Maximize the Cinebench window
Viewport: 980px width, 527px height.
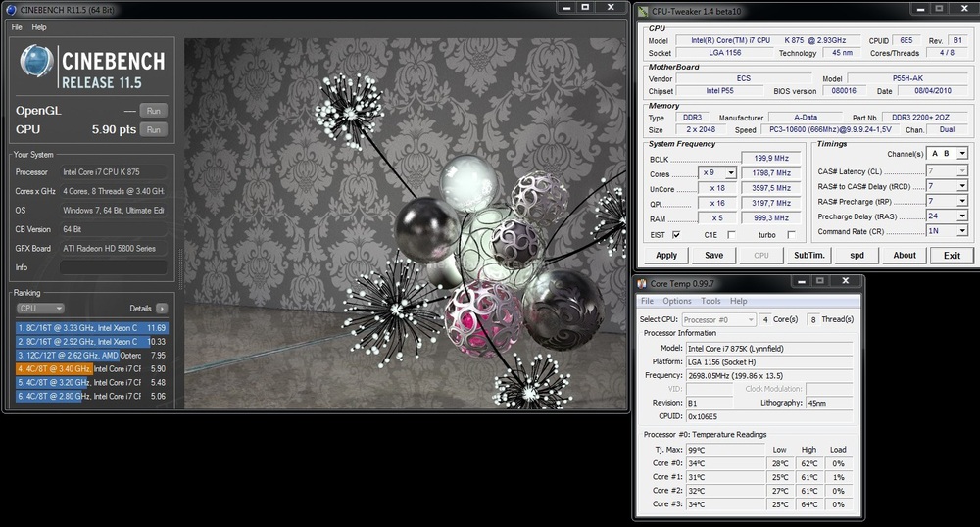[586, 8]
